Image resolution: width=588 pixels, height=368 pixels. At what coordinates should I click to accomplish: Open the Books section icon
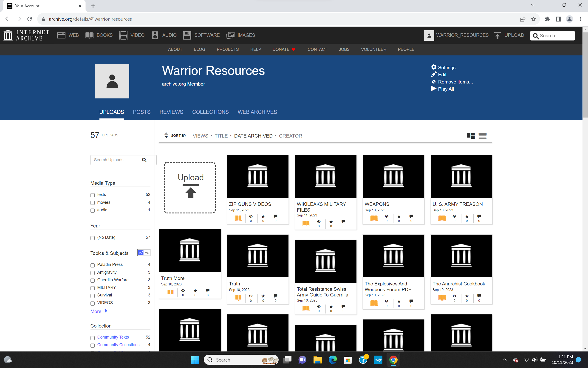coord(89,35)
